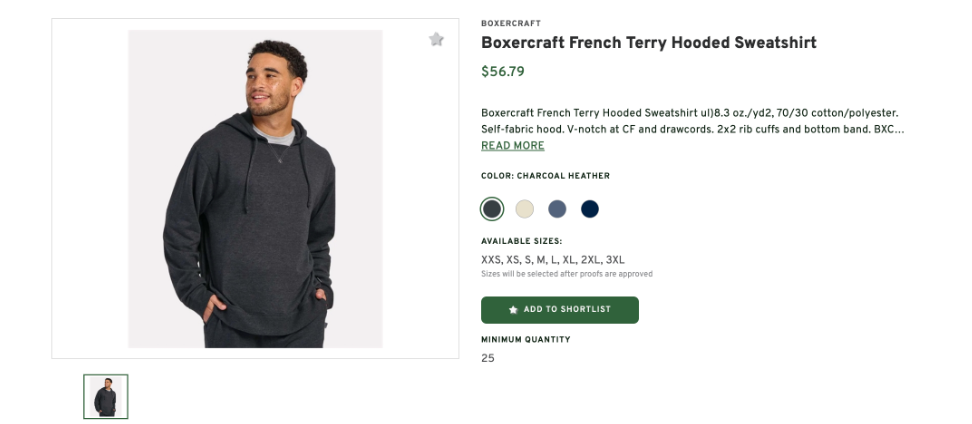Image resolution: width=972 pixels, height=424 pixels.
Task: Expand description with Read More
Action: (513, 146)
